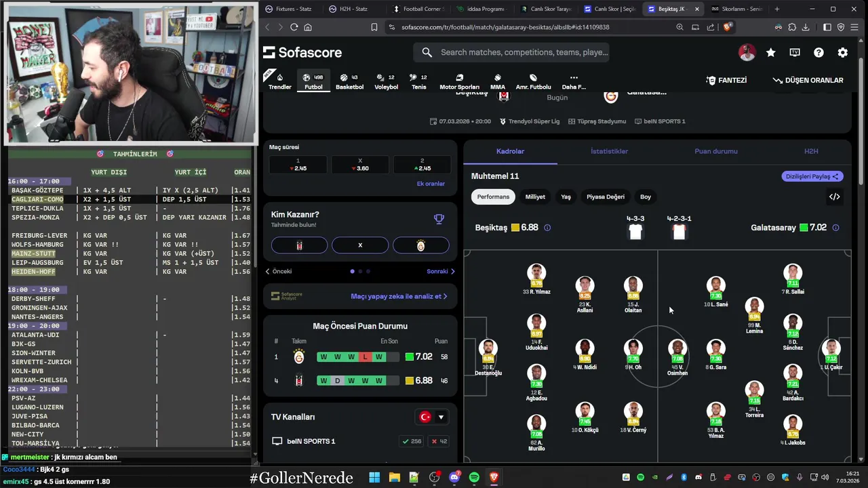This screenshot has height=488, width=868.
Task: Open the info icon next to Beşiktaş 6.88
Action: tap(547, 228)
